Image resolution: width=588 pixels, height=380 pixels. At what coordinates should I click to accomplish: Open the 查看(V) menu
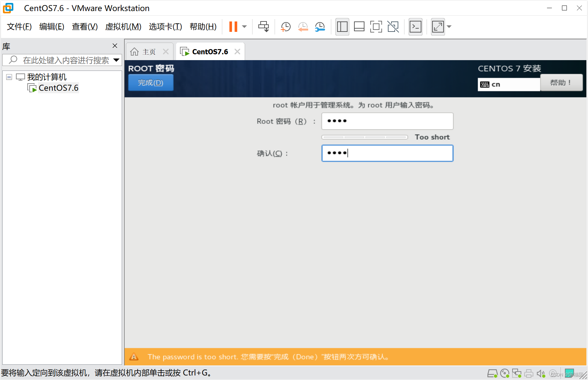(85, 27)
